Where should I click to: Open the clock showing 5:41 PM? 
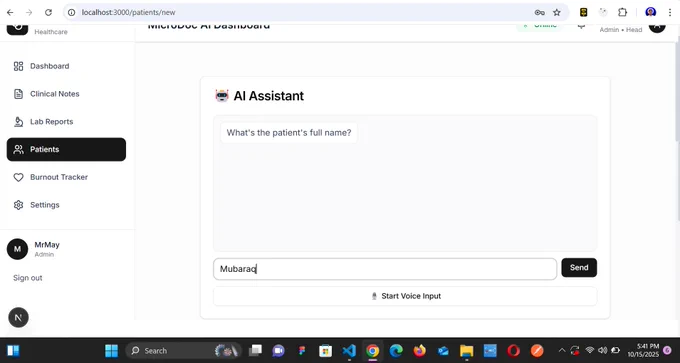[x=644, y=350]
